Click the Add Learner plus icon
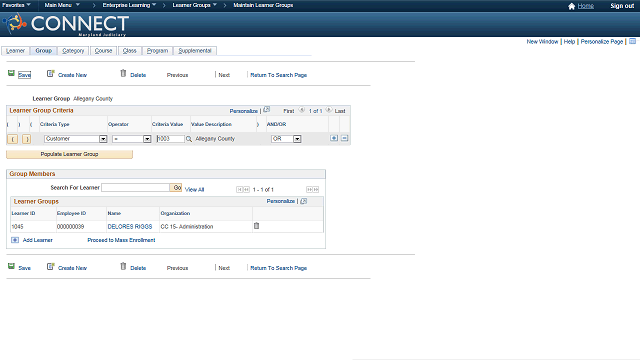The height and width of the screenshot is (360, 640). tap(15, 240)
